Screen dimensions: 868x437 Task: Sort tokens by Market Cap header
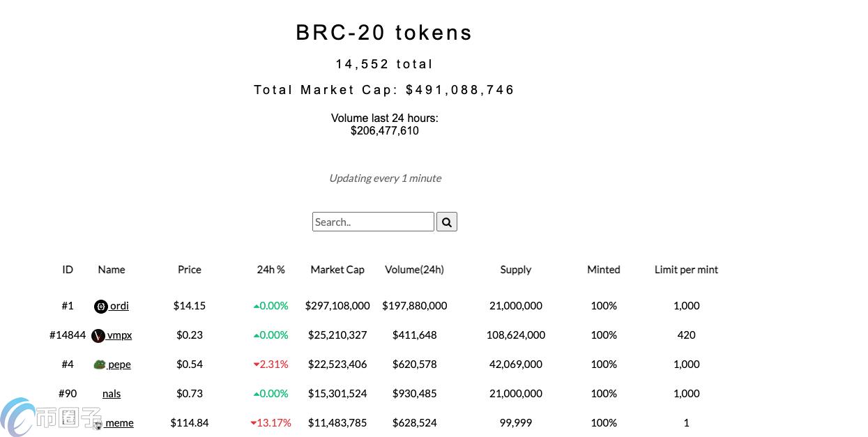[337, 270]
